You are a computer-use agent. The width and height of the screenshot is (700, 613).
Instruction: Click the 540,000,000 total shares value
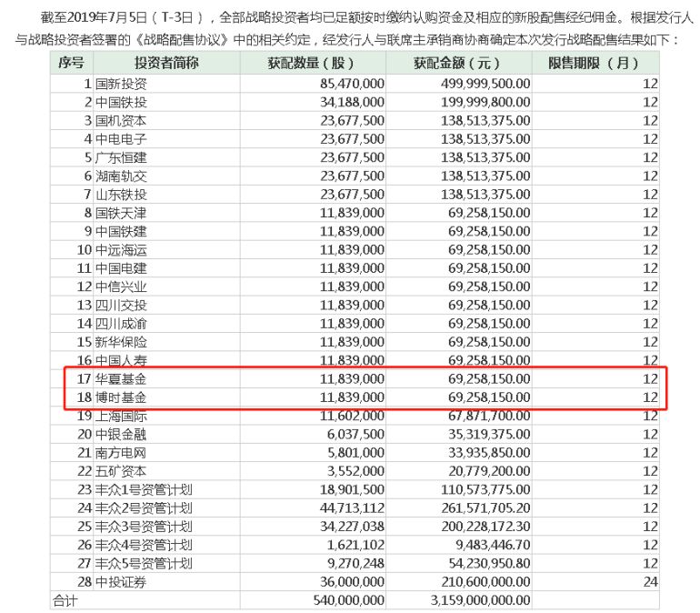pyautogui.click(x=348, y=600)
